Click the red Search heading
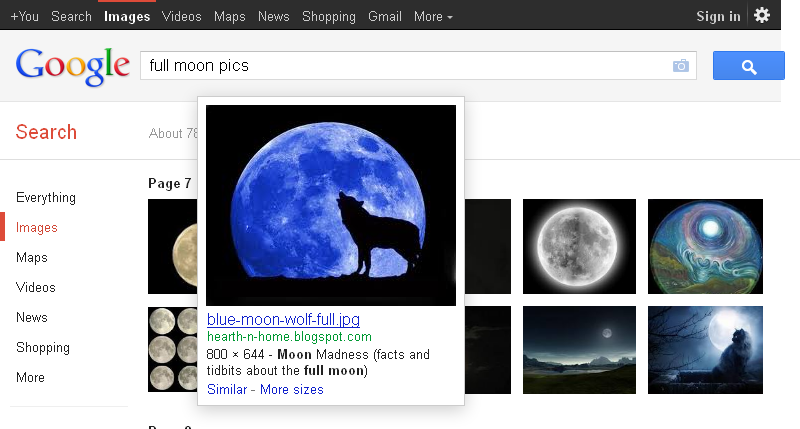This screenshot has height=429, width=800. click(x=46, y=132)
